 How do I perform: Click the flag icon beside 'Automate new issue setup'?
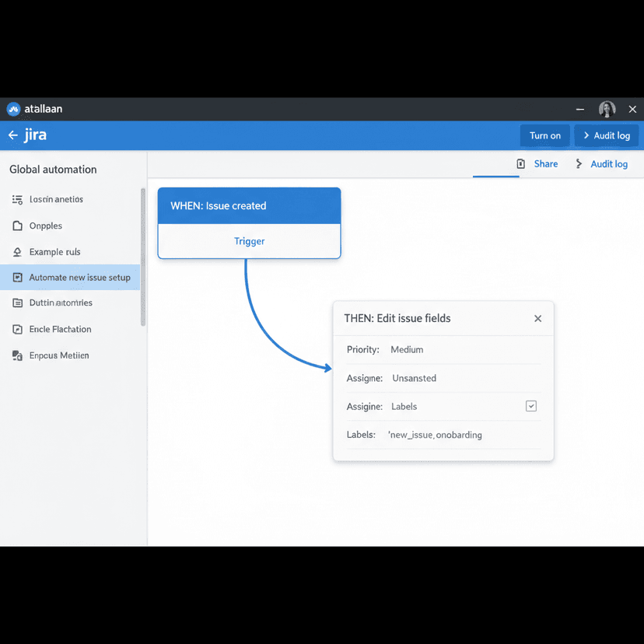[x=18, y=277]
